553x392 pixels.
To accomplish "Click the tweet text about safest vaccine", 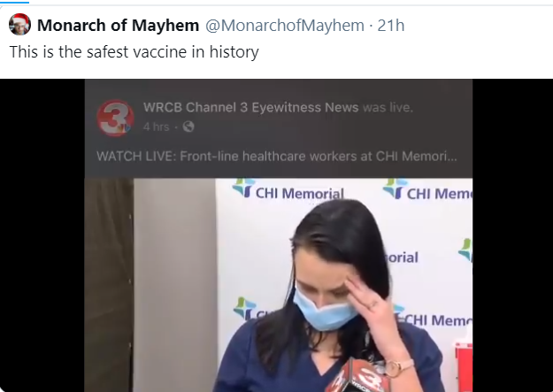I will [x=134, y=52].
